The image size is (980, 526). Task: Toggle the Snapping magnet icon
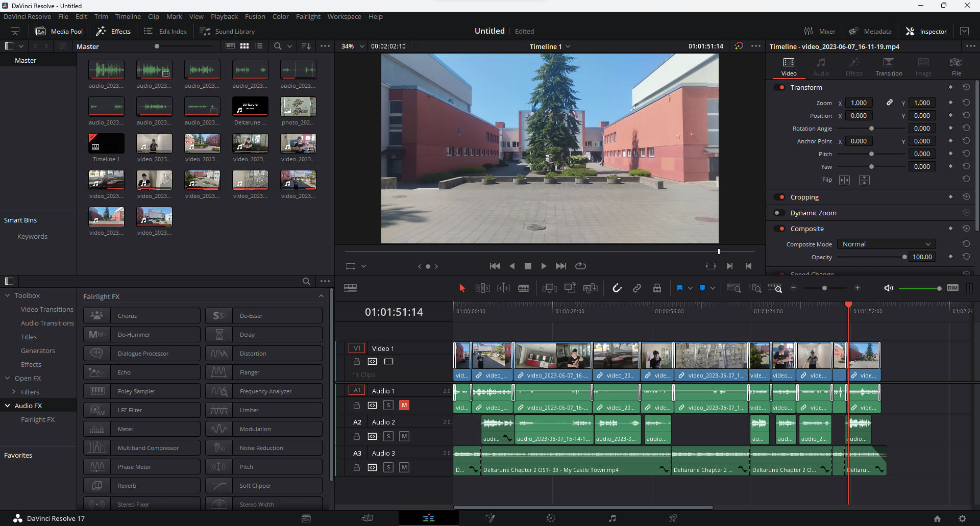(617, 288)
